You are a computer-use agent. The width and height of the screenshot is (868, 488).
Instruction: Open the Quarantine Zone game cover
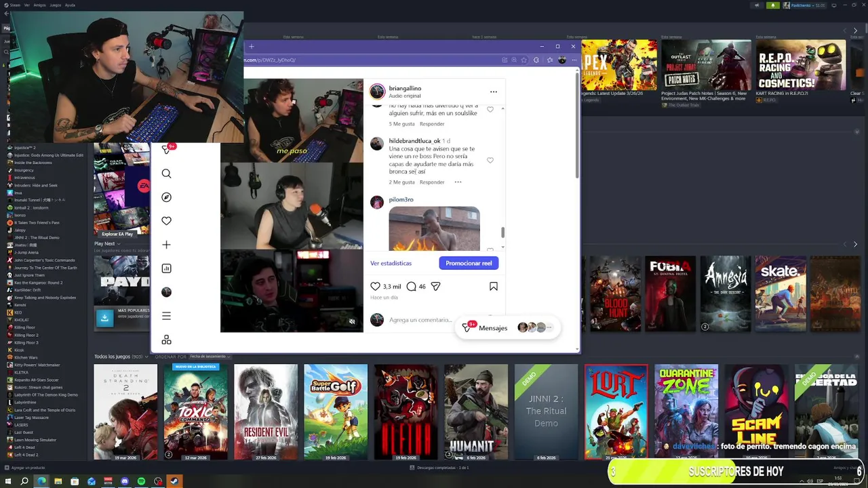(x=686, y=412)
